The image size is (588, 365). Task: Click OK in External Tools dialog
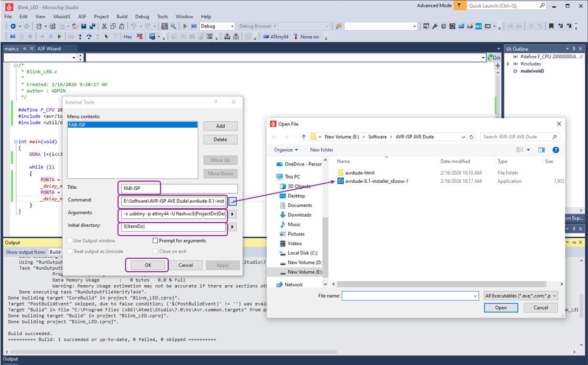[148, 265]
